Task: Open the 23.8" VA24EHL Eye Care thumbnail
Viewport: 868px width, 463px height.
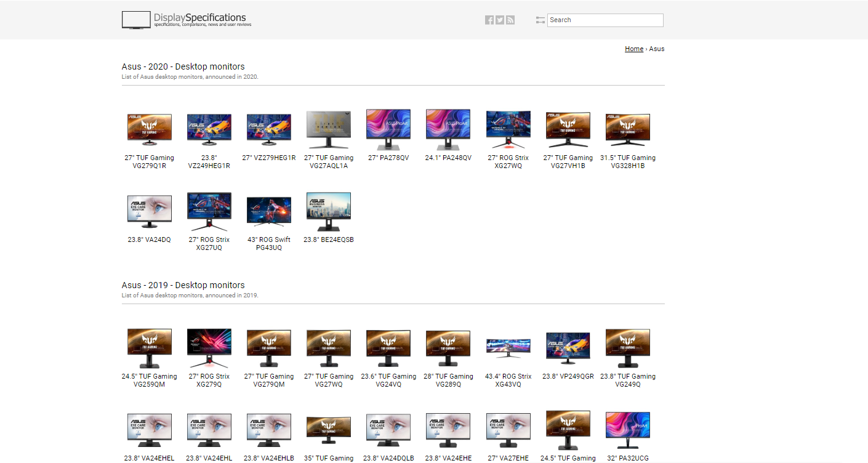Action: (x=209, y=429)
